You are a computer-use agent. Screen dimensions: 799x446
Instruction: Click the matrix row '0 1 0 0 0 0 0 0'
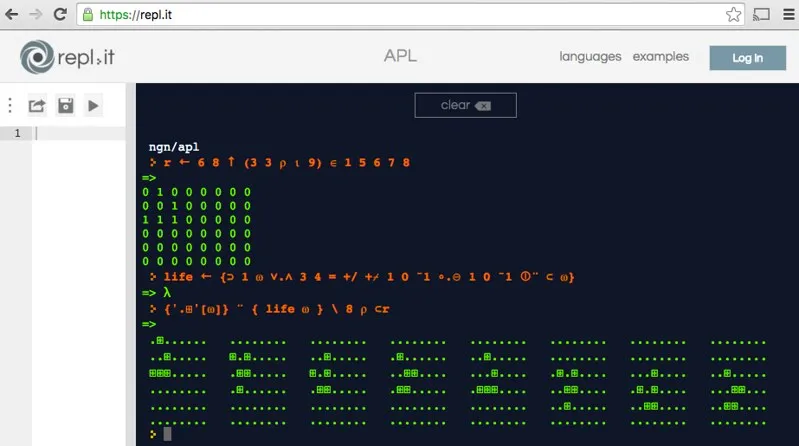point(196,192)
